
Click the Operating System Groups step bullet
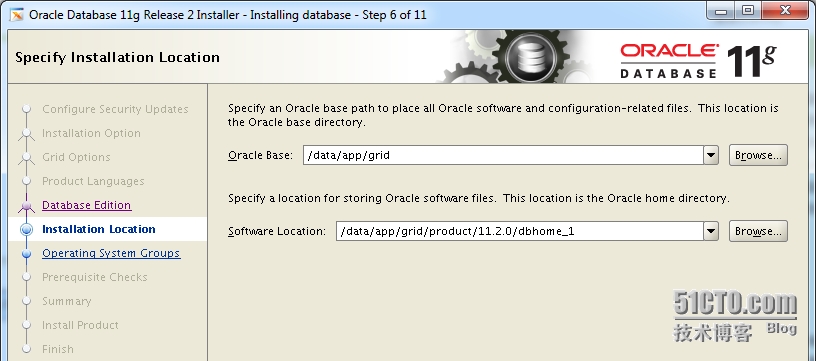[x=27, y=253]
